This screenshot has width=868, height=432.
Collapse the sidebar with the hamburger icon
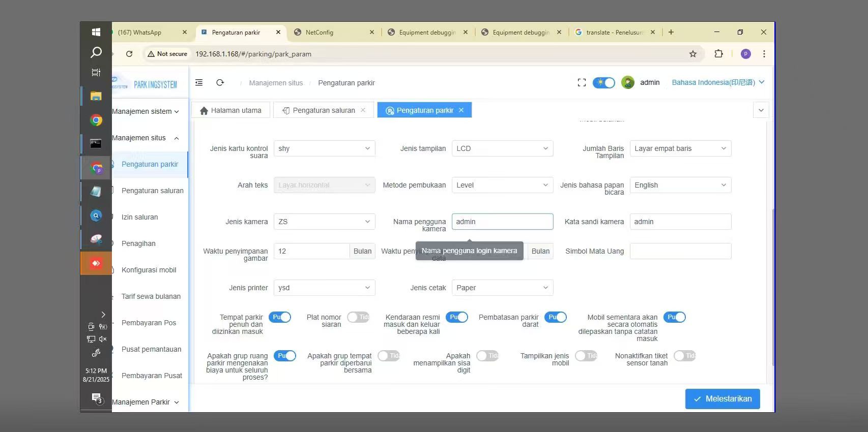(x=199, y=82)
